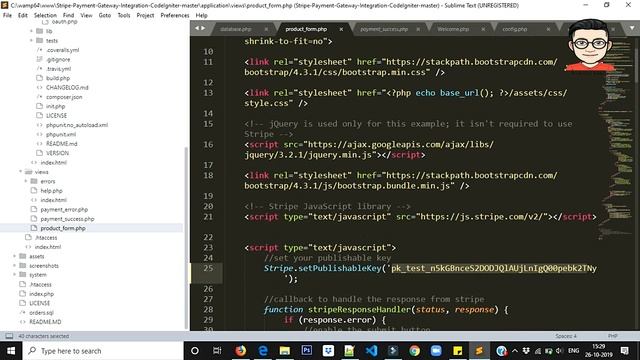
Task: Open the Project menu
Action: tap(145, 15)
